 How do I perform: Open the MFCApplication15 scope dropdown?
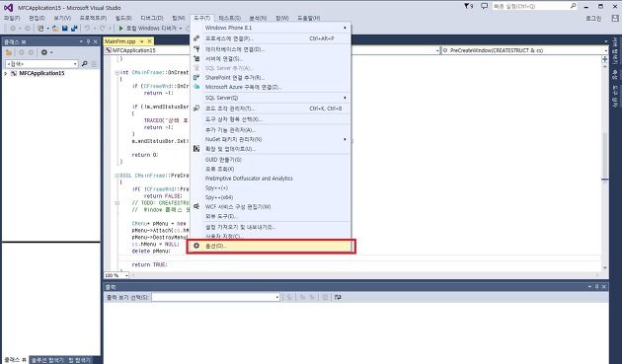pyautogui.click(x=437, y=50)
